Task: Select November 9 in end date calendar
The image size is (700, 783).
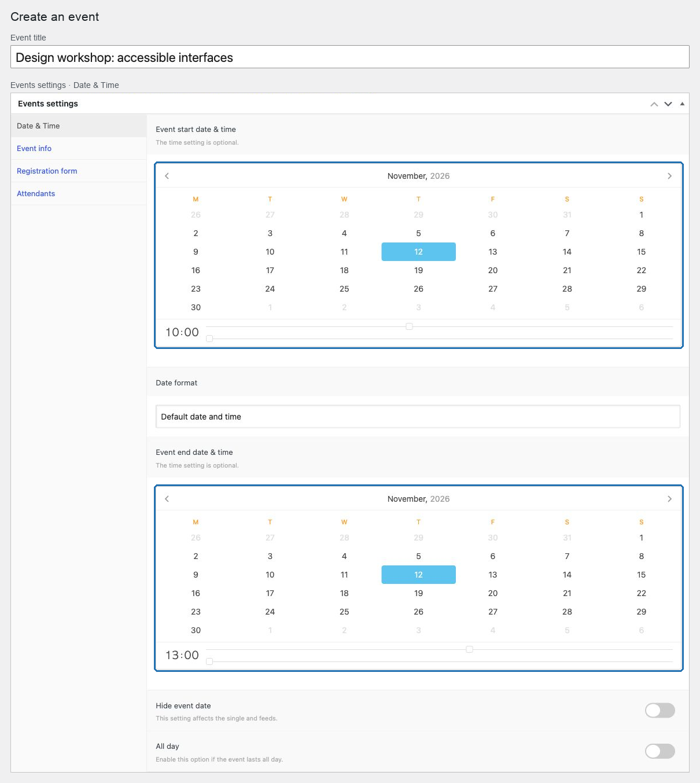Action: 196,575
